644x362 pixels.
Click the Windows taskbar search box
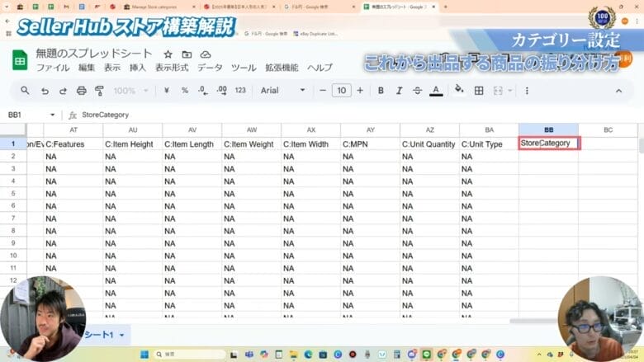click(x=188, y=355)
